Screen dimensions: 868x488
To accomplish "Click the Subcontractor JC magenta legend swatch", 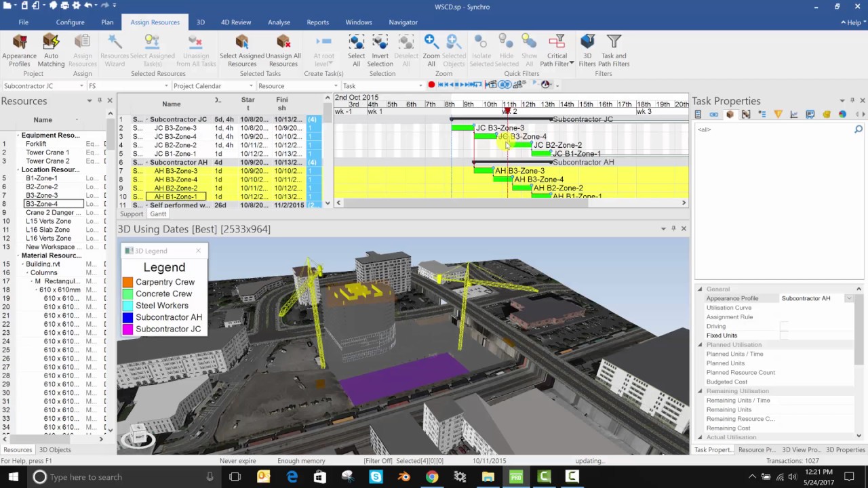I will point(127,329).
